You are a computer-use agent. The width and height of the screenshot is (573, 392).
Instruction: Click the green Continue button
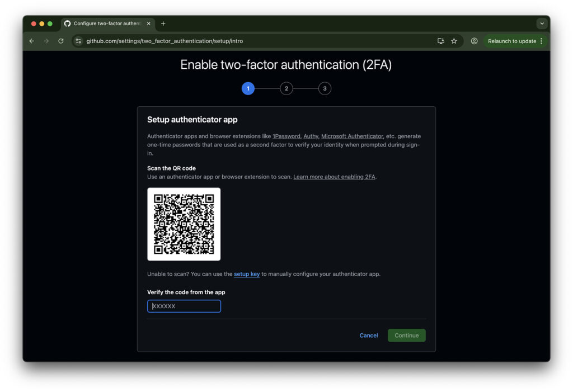[407, 336]
